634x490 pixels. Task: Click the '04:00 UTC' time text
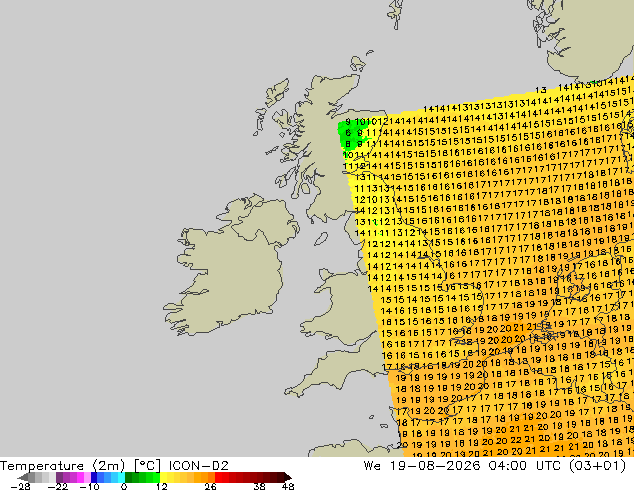pos(524,466)
